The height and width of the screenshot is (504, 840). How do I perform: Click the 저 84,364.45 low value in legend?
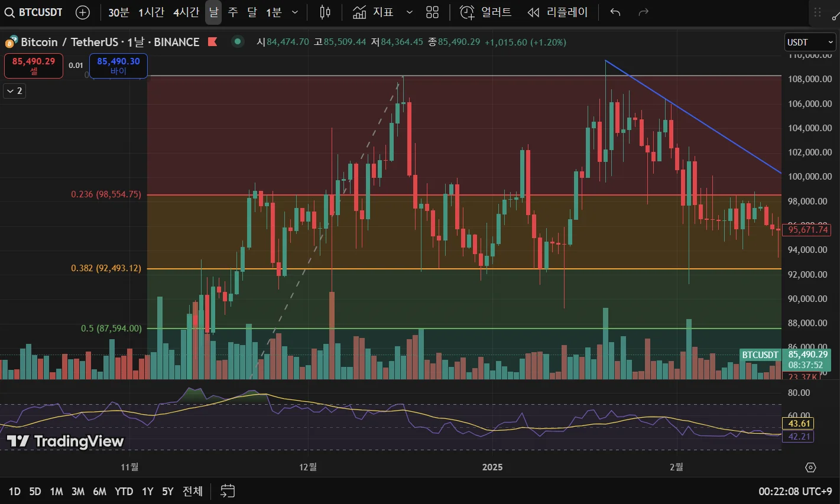397,42
